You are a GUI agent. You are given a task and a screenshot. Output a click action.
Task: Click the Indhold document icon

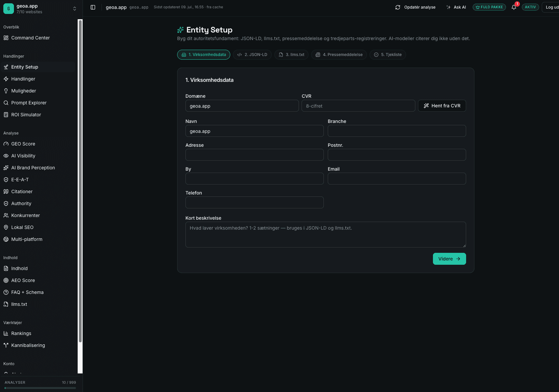tap(6, 268)
